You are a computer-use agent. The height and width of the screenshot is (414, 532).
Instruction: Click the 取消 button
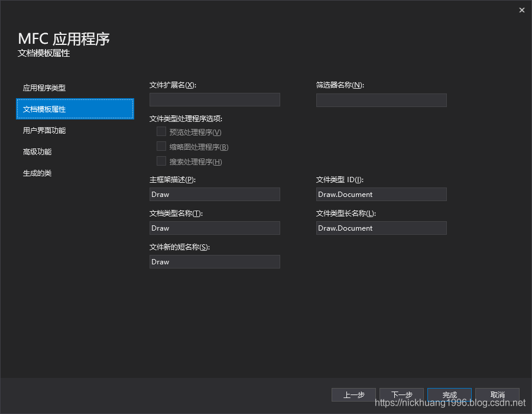click(497, 394)
